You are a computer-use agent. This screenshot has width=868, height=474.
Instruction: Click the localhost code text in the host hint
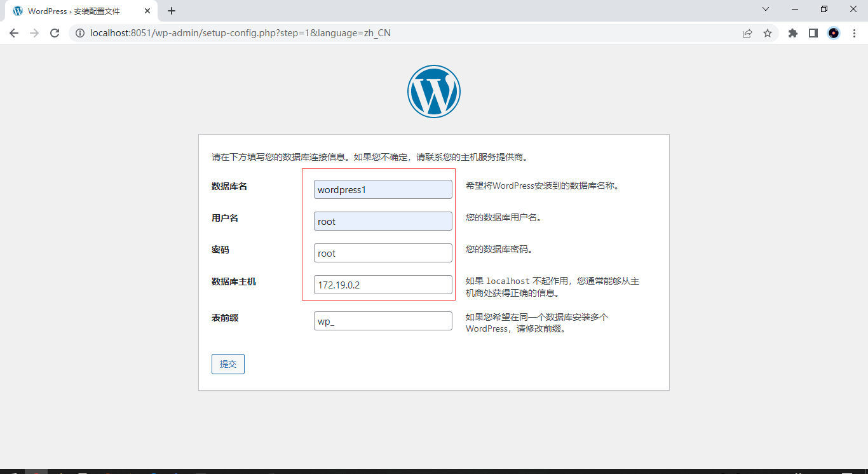(x=508, y=281)
